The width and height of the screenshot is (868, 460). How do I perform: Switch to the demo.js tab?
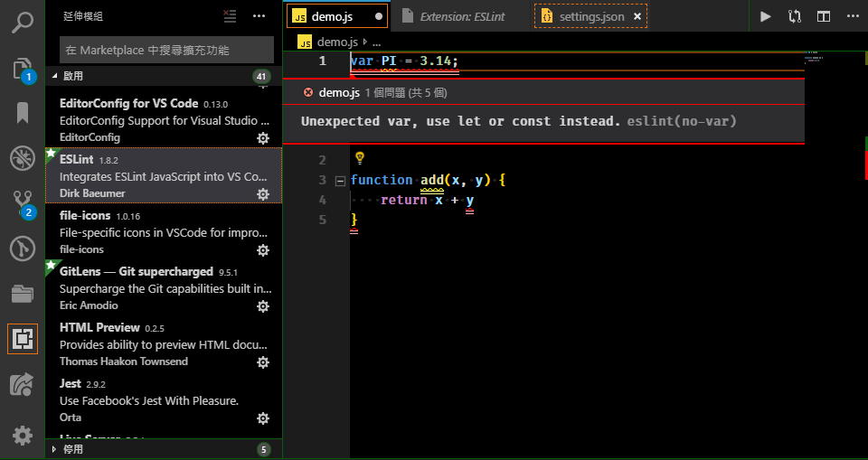(337, 16)
